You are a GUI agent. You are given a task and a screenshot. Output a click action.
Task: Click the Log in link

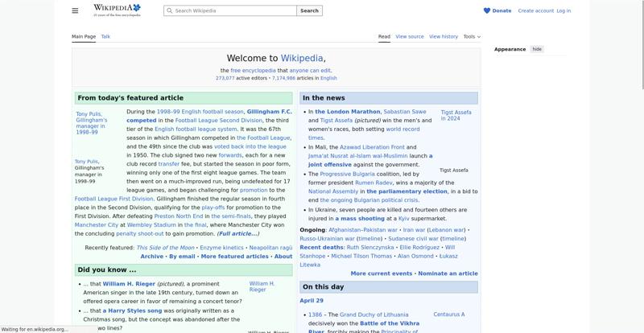[563, 10]
